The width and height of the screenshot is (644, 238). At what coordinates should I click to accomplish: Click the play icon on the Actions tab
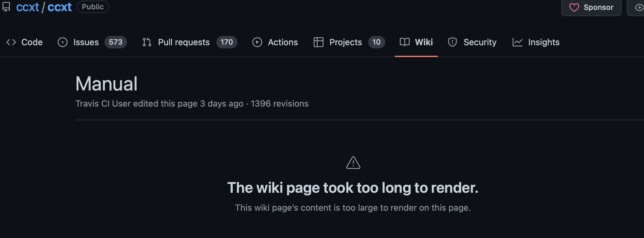[x=257, y=42]
